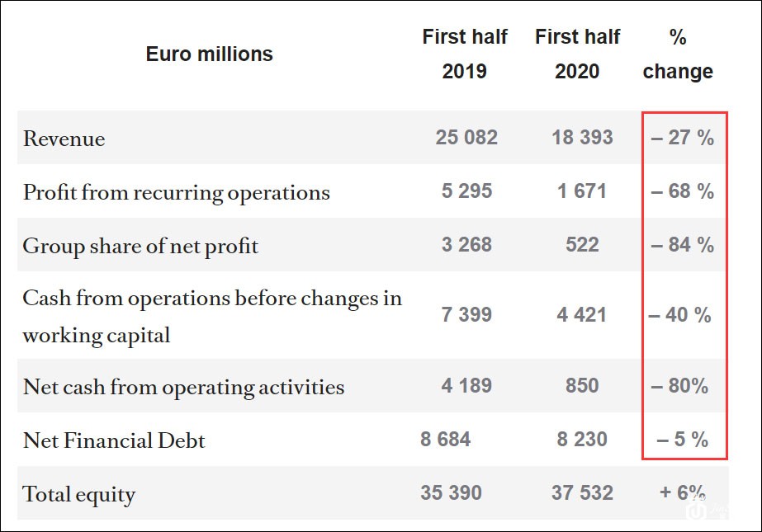Screen dimensions: 762x532
Task: Click the "Euro millions" column header
Action: tap(209, 54)
